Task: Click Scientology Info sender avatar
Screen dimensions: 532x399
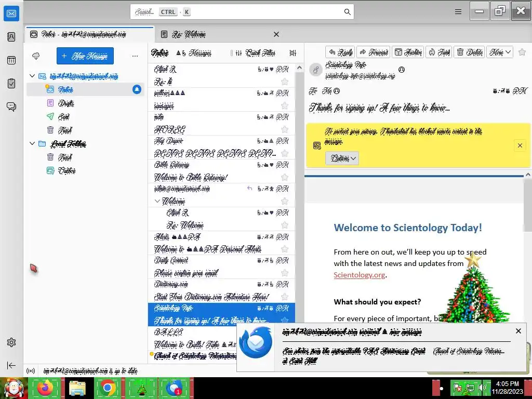Action: pyautogui.click(x=316, y=70)
